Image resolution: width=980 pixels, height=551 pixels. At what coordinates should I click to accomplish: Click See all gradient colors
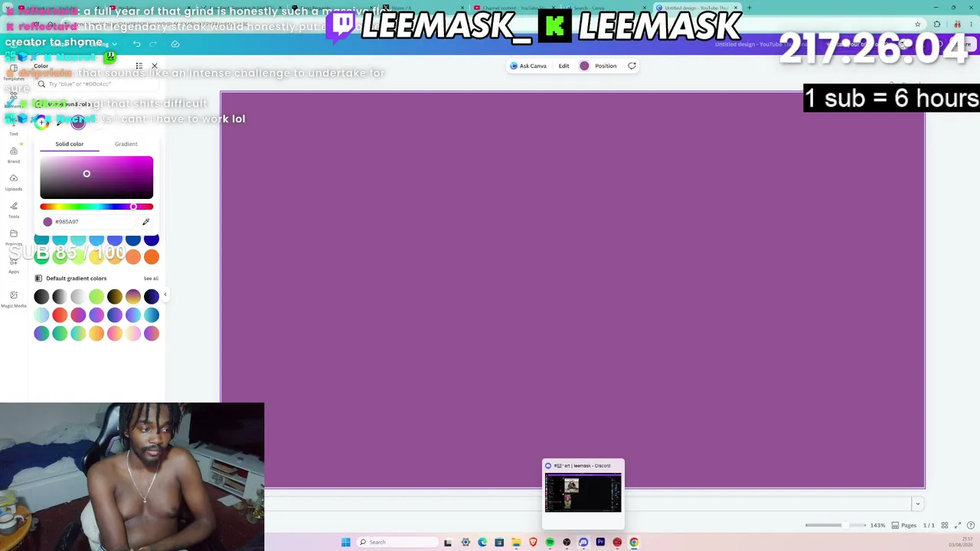coord(151,279)
